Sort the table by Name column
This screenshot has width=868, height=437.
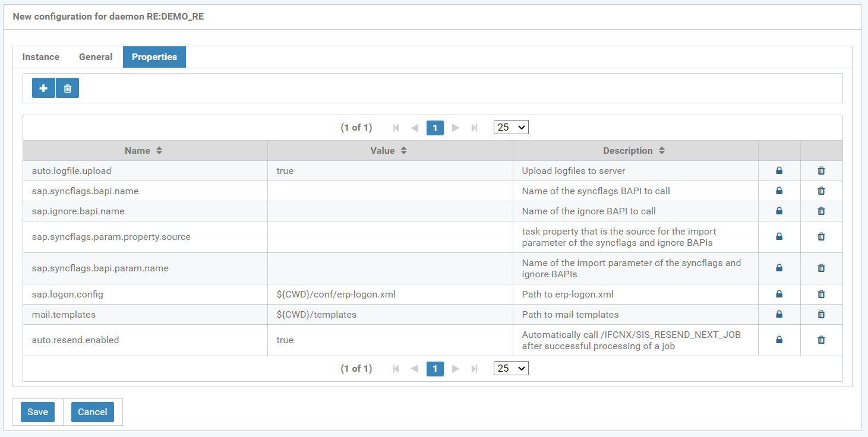click(x=143, y=151)
